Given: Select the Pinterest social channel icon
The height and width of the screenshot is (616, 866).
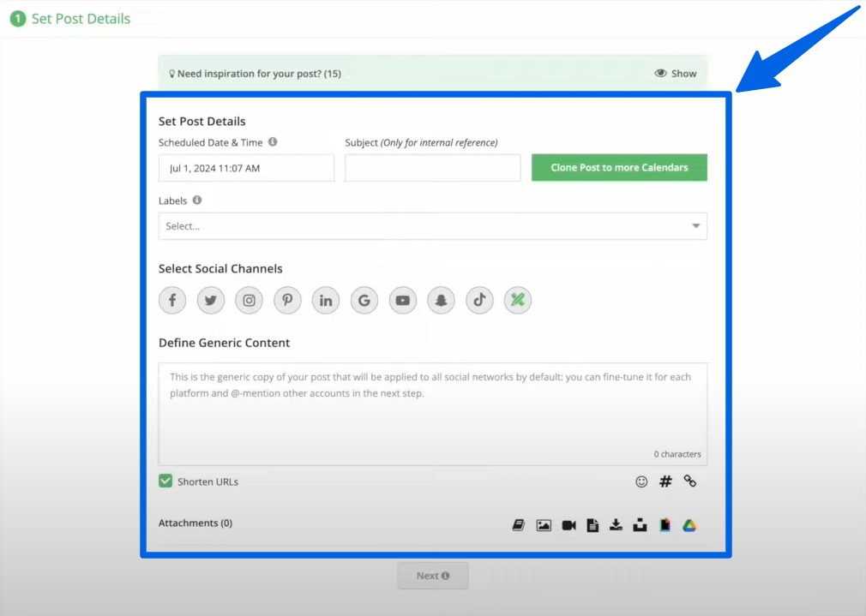Looking at the screenshot, I should tap(287, 300).
